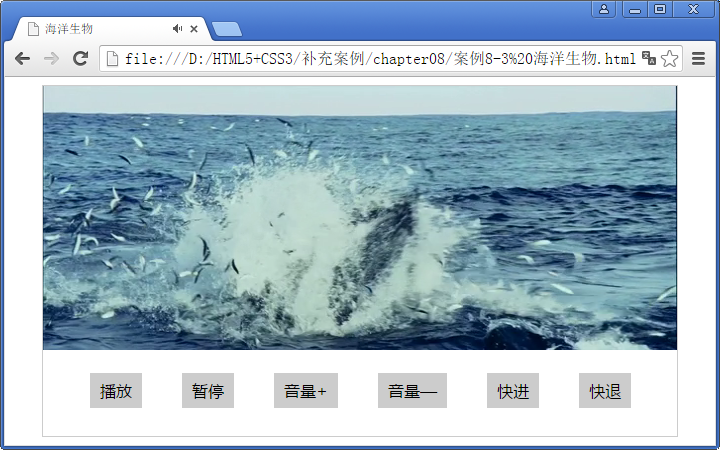Select the 海洋生物 tab

click(112, 29)
